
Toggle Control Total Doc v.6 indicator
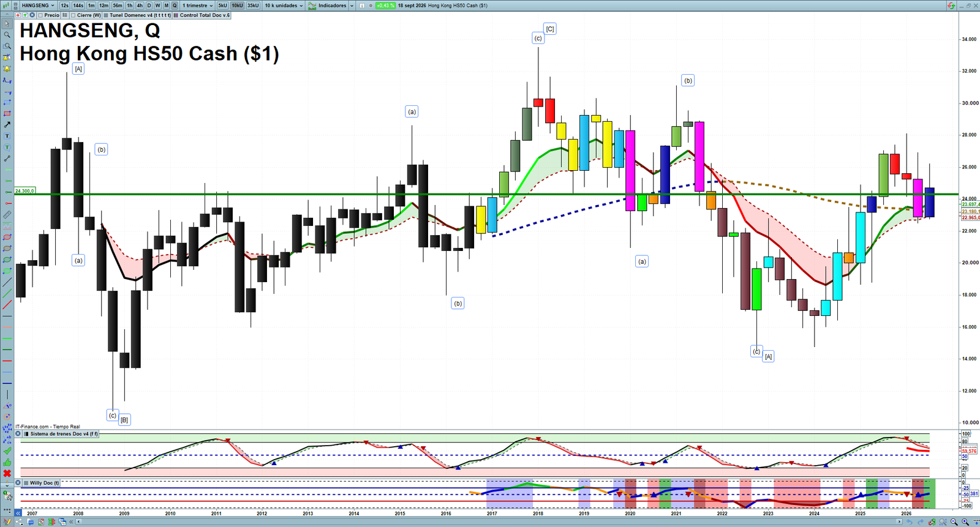pyautogui.click(x=176, y=15)
